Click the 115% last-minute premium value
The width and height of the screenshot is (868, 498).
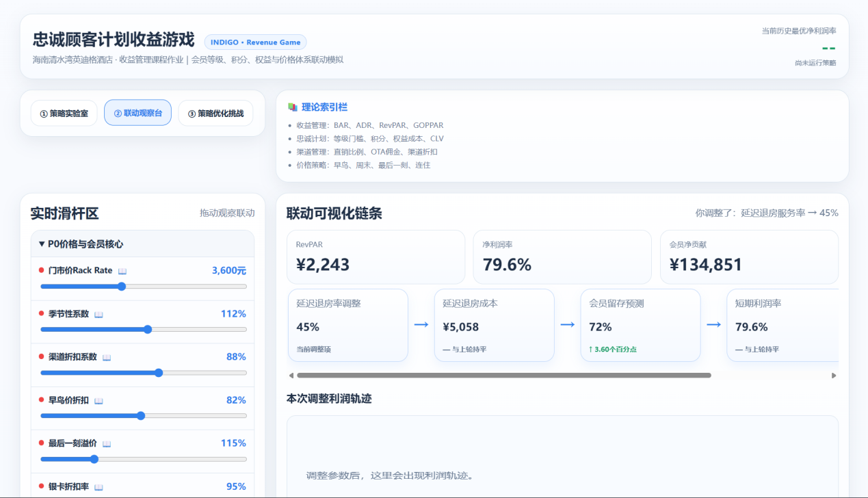(x=233, y=443)
